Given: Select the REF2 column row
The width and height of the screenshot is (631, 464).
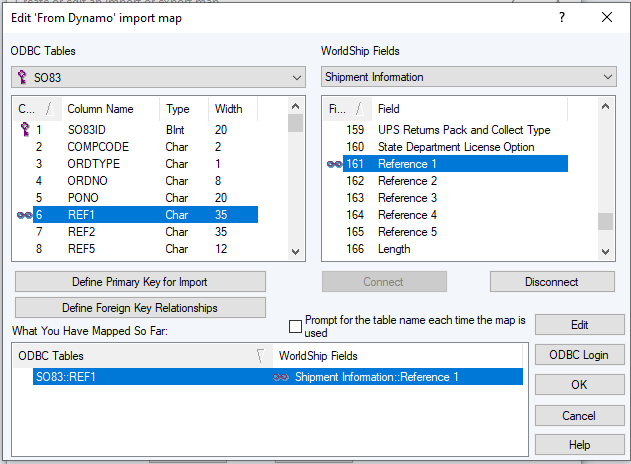Looking at the screenshot, I should coord(137,232).
